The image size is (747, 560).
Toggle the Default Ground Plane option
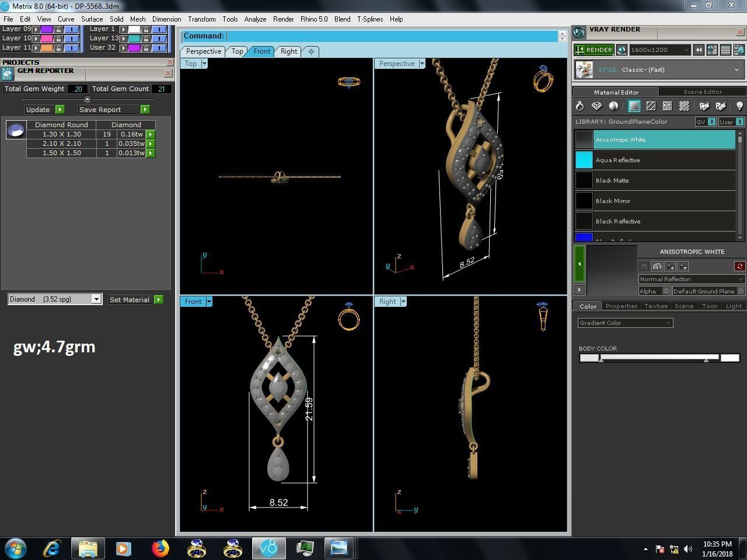(x=741, y=291)
